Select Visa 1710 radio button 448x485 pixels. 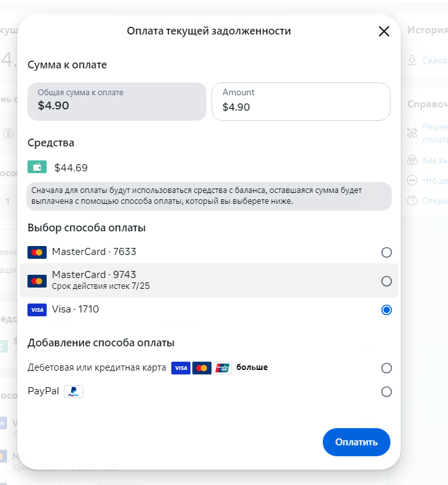(x=386, y=310)
